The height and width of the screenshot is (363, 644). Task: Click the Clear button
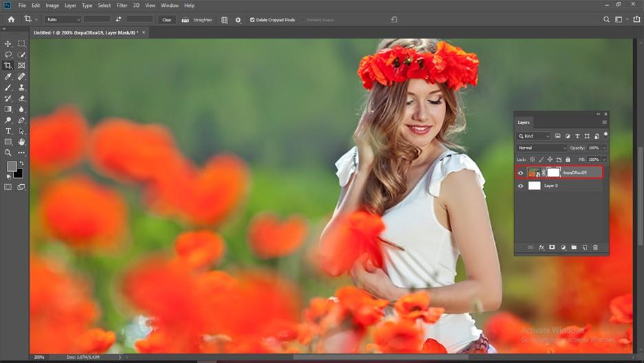tap(167, 20)
